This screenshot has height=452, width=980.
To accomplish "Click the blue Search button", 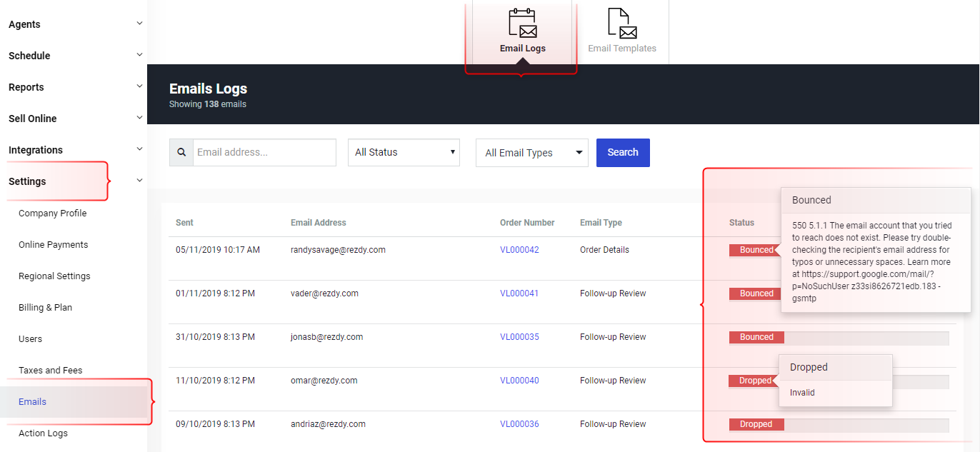I will click(623, 153).
